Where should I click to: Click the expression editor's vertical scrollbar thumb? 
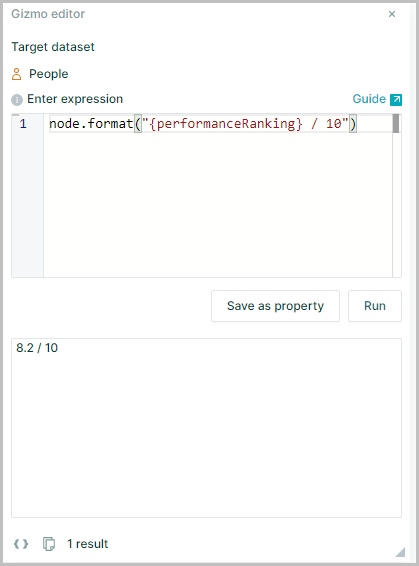point(396,124)
